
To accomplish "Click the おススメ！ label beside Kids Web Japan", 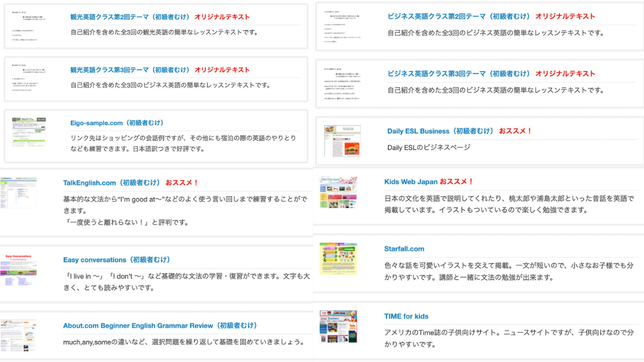I will click(x=457, y=182).
